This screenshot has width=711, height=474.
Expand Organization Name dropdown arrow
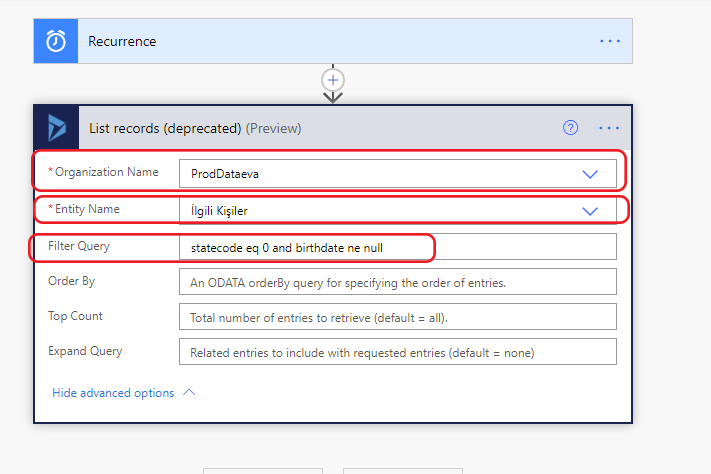click(x=590, y=174)
